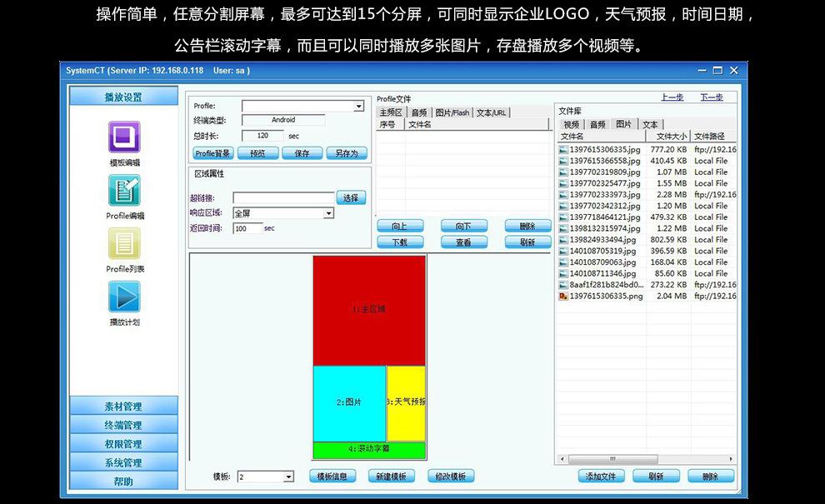Click the image icon beside 8aaf1f281b824bd0 file

tap(563, 285)
